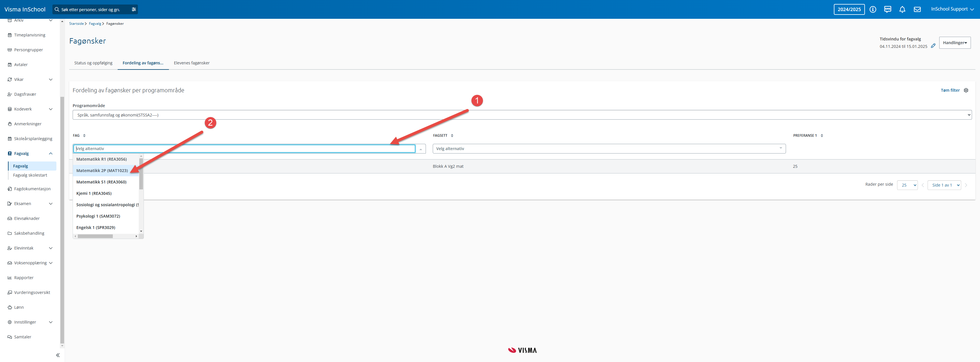Click the search magnifier icon
This screenshot has width=980, height=362.
[x=57, y=9]
